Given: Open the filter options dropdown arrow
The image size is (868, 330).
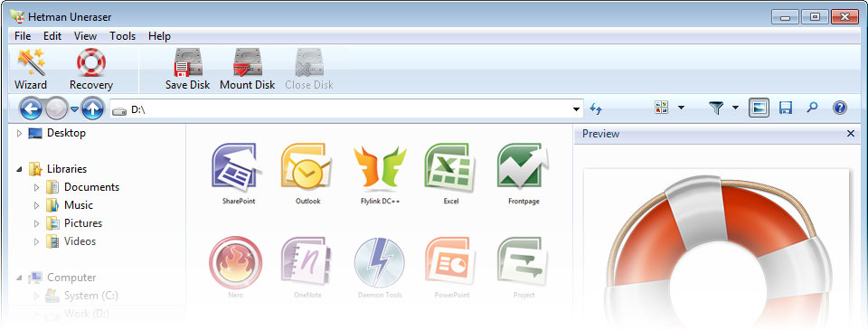Looking at the screenshot, I should click(736, 108).
